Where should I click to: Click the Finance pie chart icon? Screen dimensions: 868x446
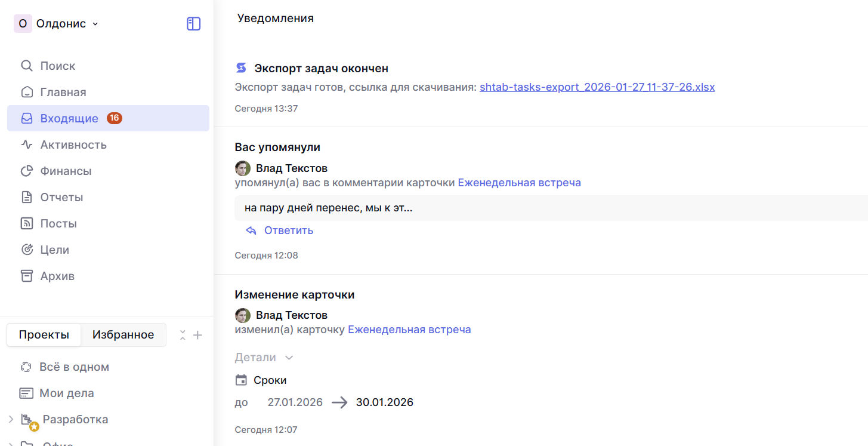(27, 171)
